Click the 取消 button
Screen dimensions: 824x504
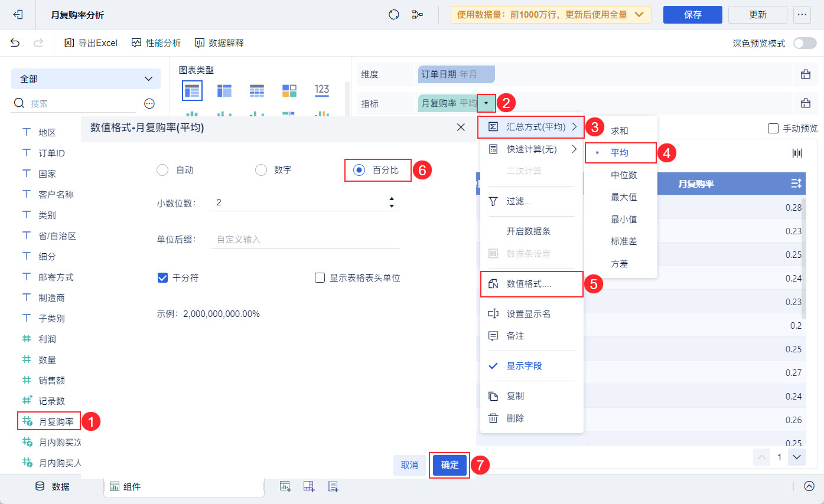tap(409, 465)
